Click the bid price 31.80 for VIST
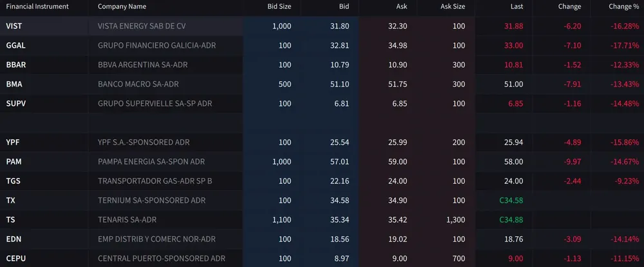This screenshot has width=644, height=267. point(339,26)
